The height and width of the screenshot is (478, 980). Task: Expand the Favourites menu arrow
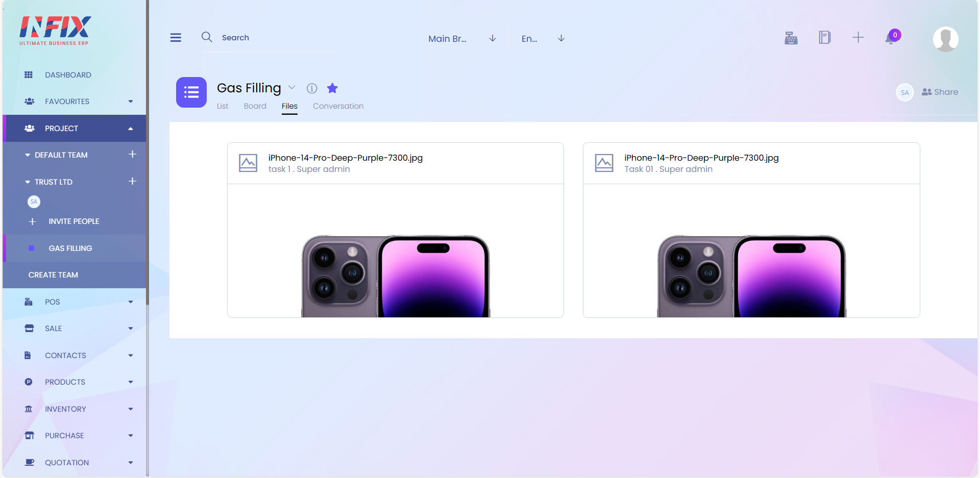click(131, 102)
